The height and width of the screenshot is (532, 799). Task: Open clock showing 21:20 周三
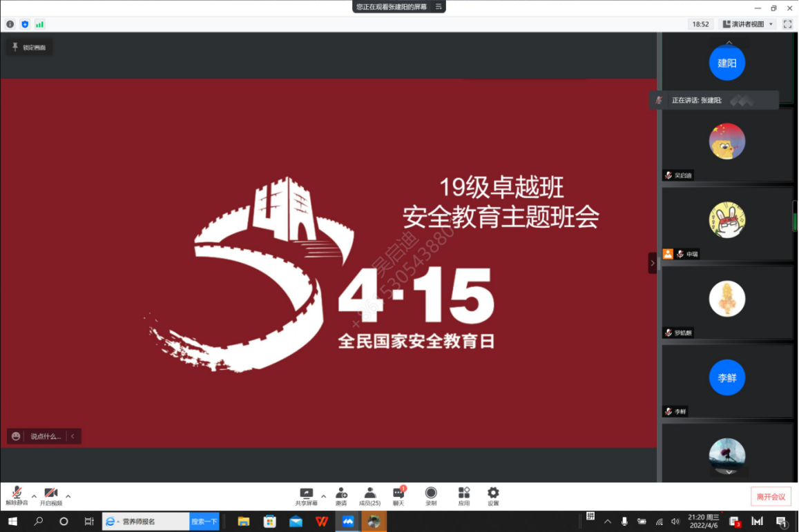pos(703,522)
